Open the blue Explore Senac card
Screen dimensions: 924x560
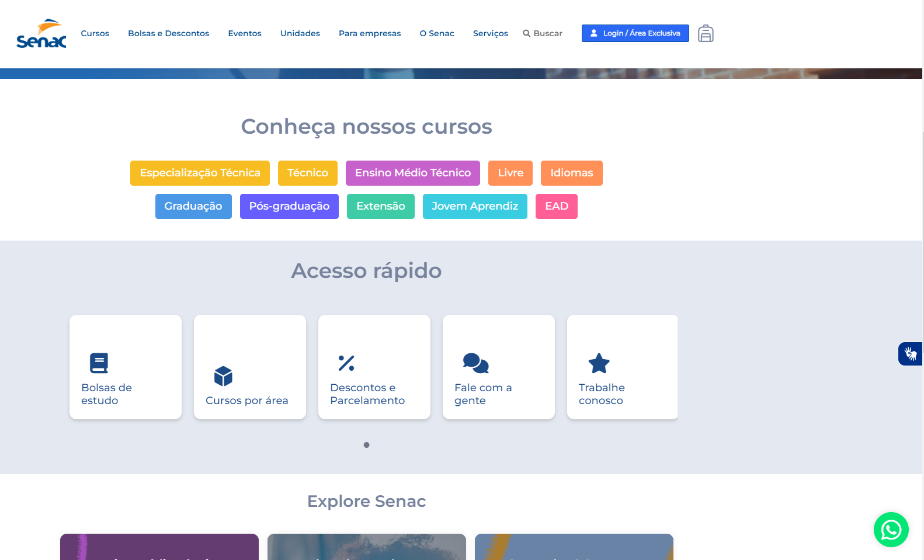tap(574, 547)
